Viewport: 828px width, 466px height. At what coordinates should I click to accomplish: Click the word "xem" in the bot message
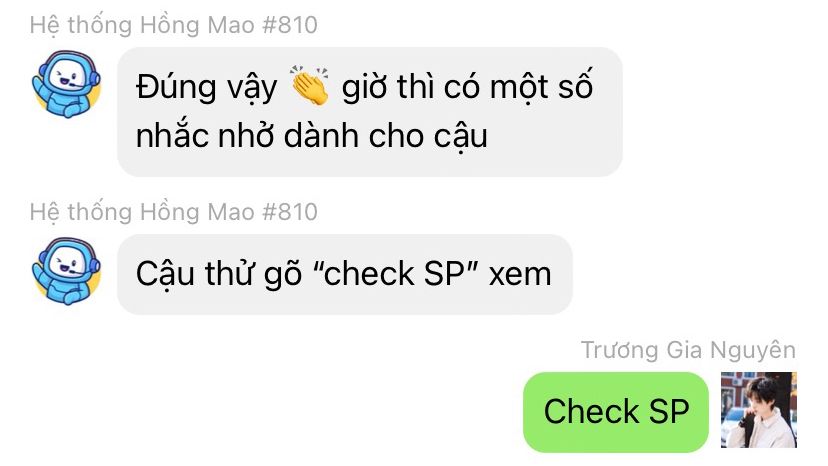tap(520, 275)
